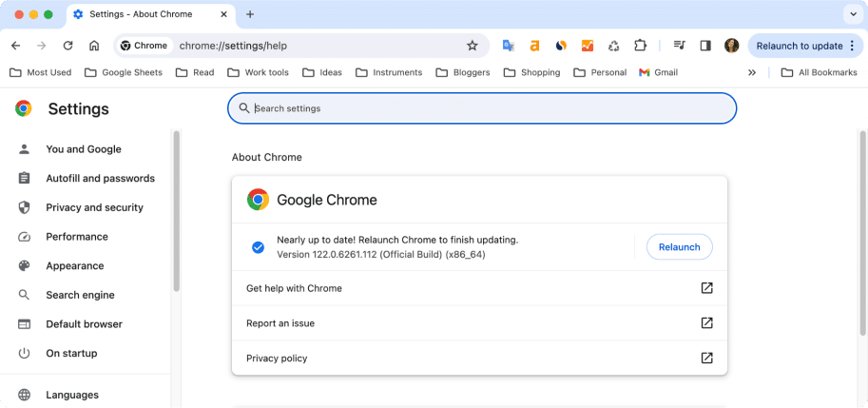Open a new tab with plus button
Screen dimensions: 868x408
[250, 14]
